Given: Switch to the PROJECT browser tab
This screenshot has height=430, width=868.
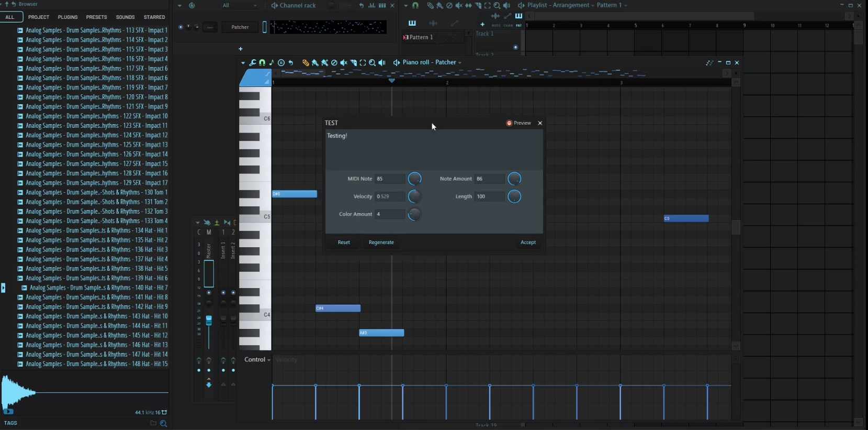Looking at the screenshot, I should pos(39,17).
